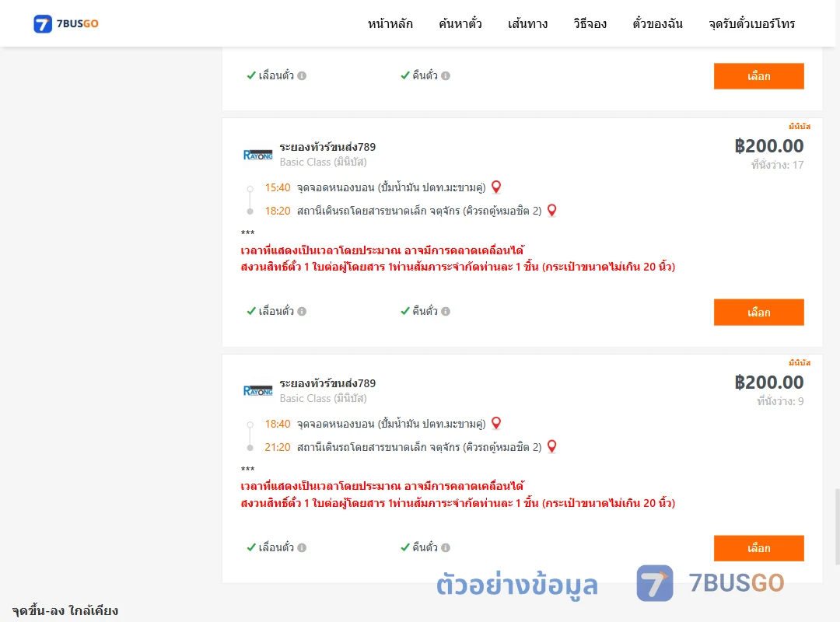Click the 7BUSGO logo in header
Screen dimensions: 840x622
tap(66, 23)
